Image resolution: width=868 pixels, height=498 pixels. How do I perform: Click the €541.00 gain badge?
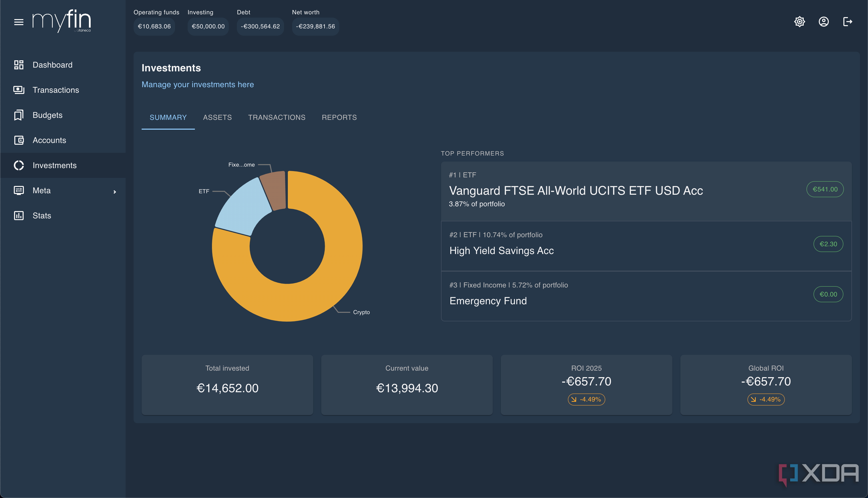825,189
